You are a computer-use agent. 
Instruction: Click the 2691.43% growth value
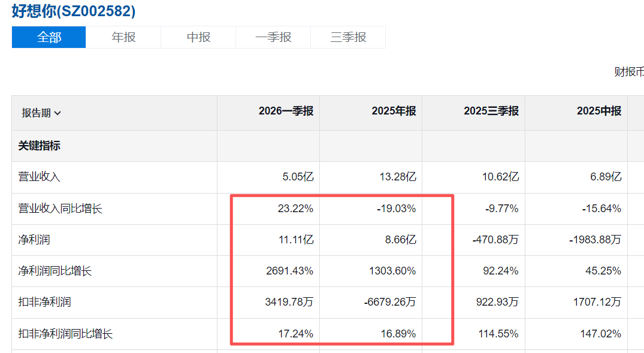pos(289,271)
